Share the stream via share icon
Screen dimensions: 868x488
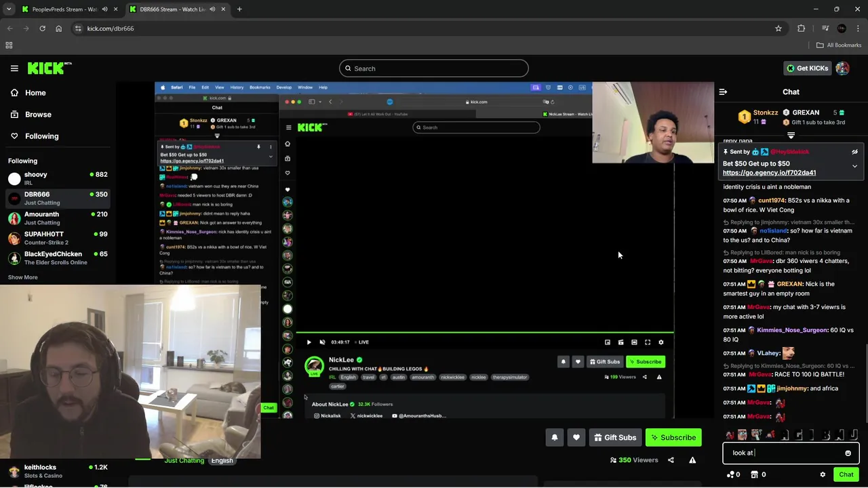coord(671,460)
